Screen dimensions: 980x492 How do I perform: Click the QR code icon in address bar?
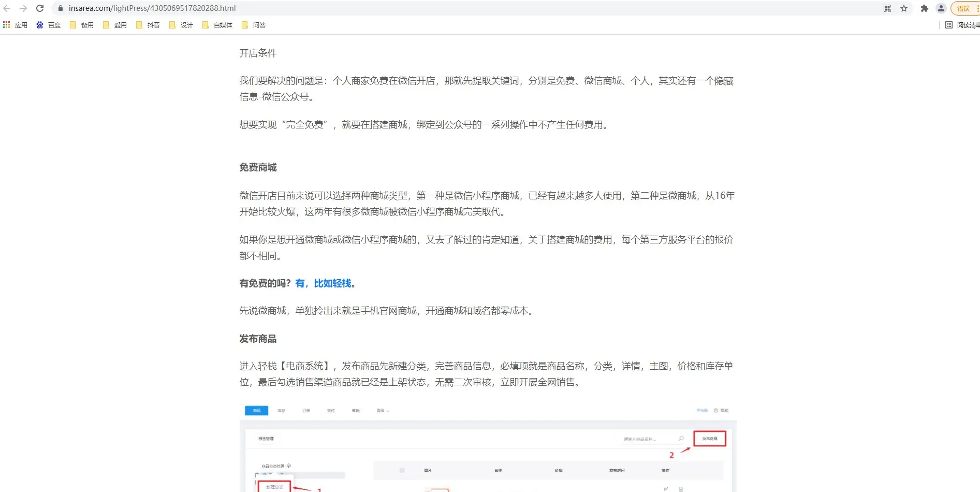pos(887,8)
